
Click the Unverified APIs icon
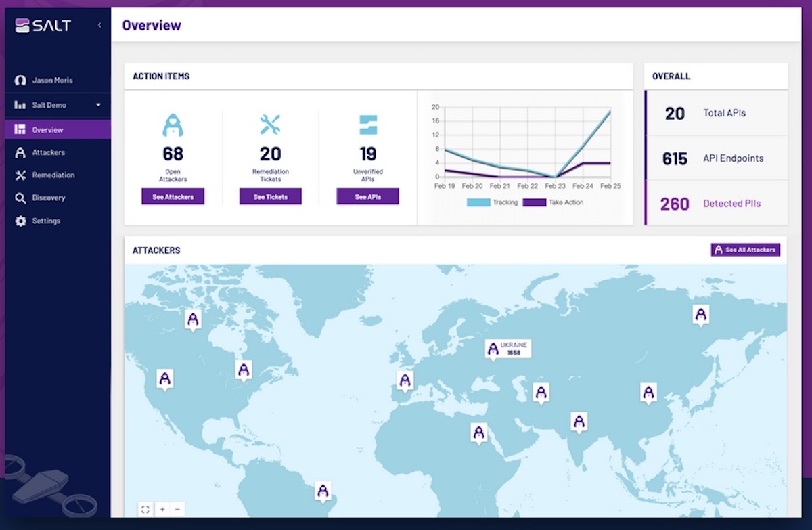click(x=368, y=125)
